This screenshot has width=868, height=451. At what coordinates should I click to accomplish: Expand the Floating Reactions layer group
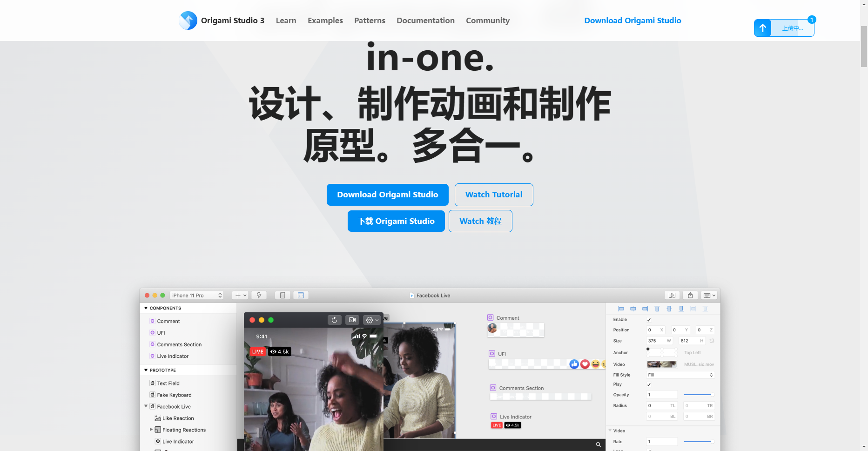coord(151,430)
